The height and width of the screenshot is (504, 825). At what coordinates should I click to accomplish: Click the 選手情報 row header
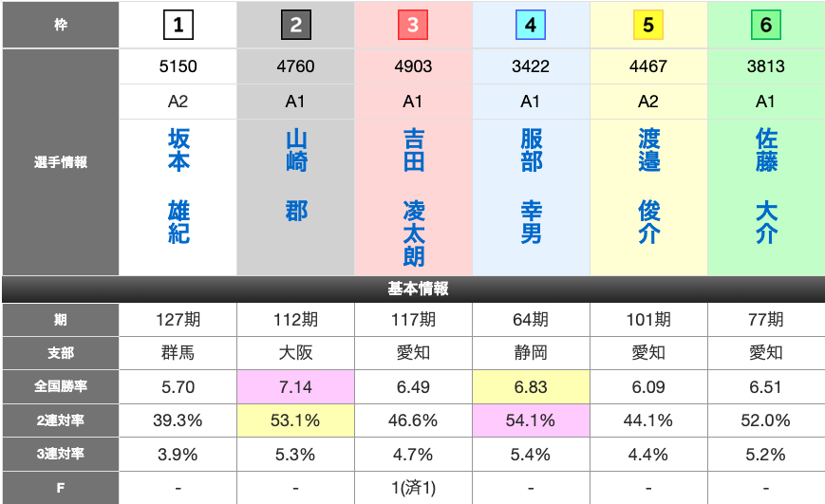point(60,162)
